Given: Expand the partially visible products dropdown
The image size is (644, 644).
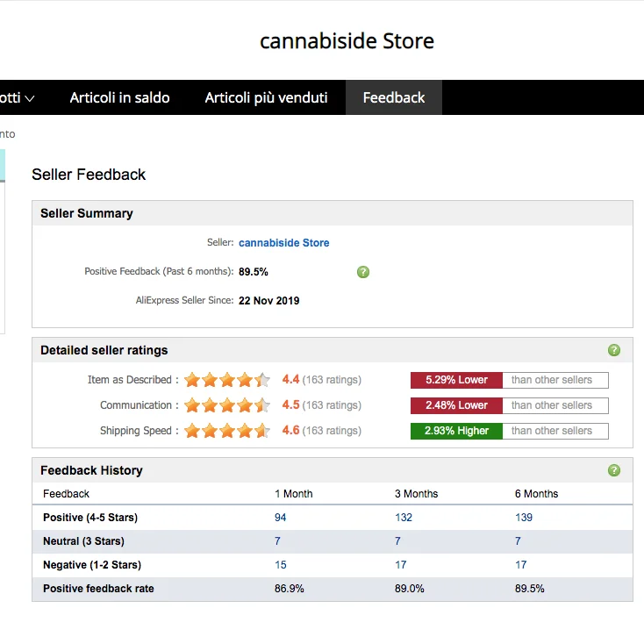Looking at the screenshot, I should [18, 97].
